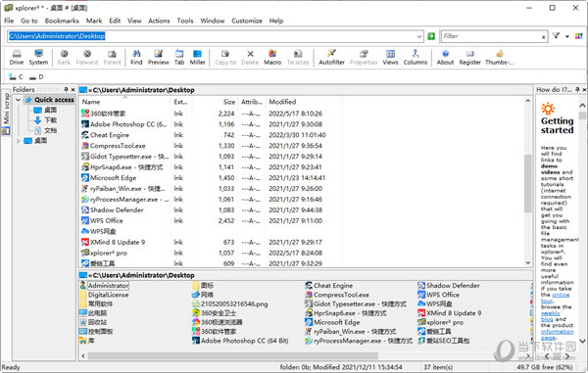Click the filter funnel icon
Viewport: 588px width, 373px height.
point(556,36)
